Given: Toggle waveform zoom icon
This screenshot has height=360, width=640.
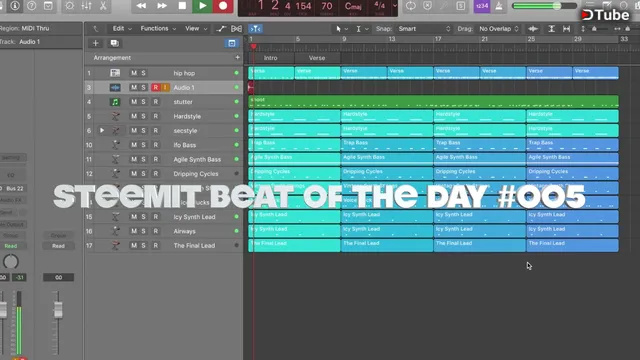Looking at the screenshot, I should pyautogui.click(x=533, y=29).
